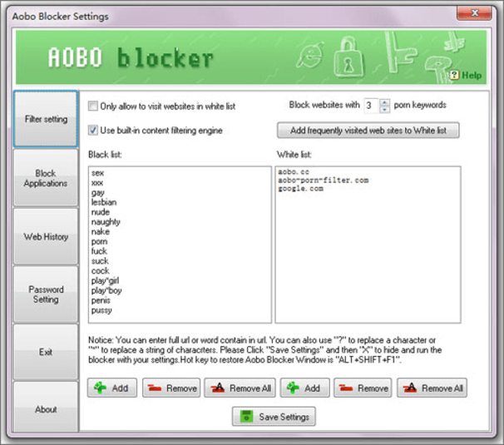Click the Remove All icon under White list
Screen dimensions: 504x445
pos(409,388)
